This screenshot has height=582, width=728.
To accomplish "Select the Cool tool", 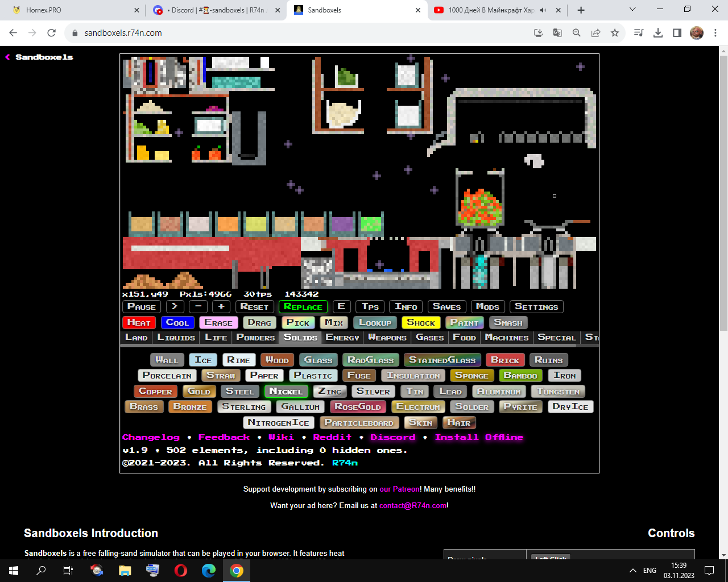I will (x=177, y=323).
